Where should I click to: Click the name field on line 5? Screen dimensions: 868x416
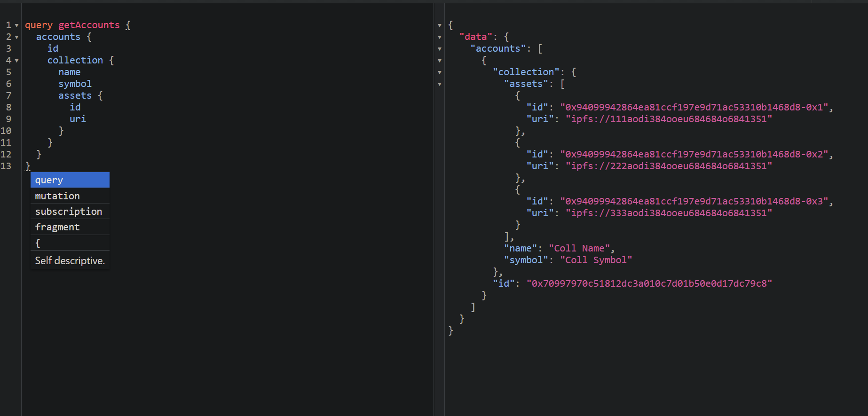click(70, 72)
